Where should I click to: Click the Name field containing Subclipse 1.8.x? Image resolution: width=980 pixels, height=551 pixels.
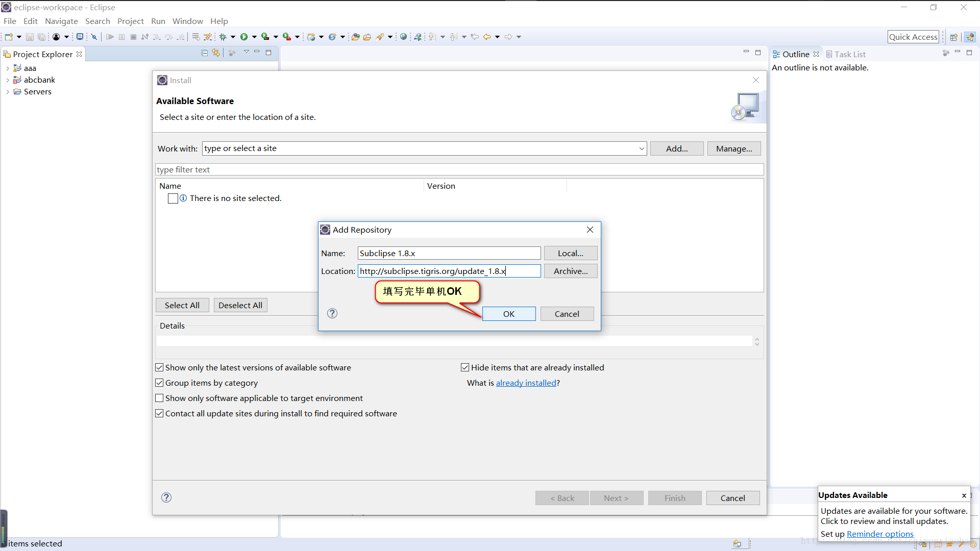pyautogui.click(x=449, y=253)
